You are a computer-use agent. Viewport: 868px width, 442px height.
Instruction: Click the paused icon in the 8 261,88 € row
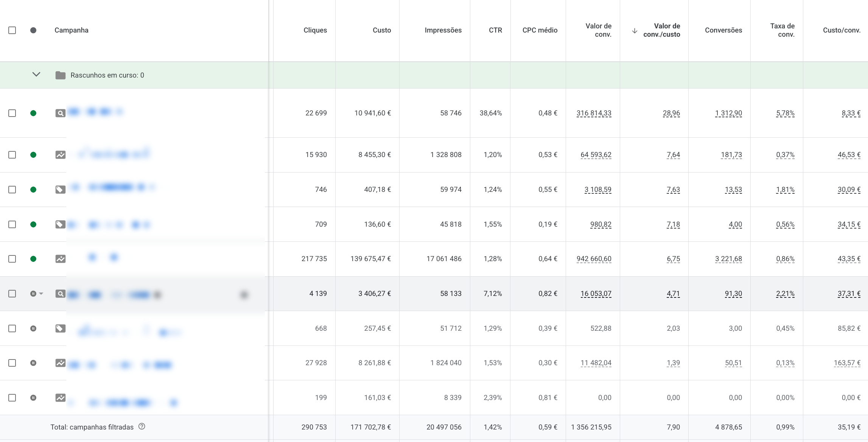click(33, 363)
